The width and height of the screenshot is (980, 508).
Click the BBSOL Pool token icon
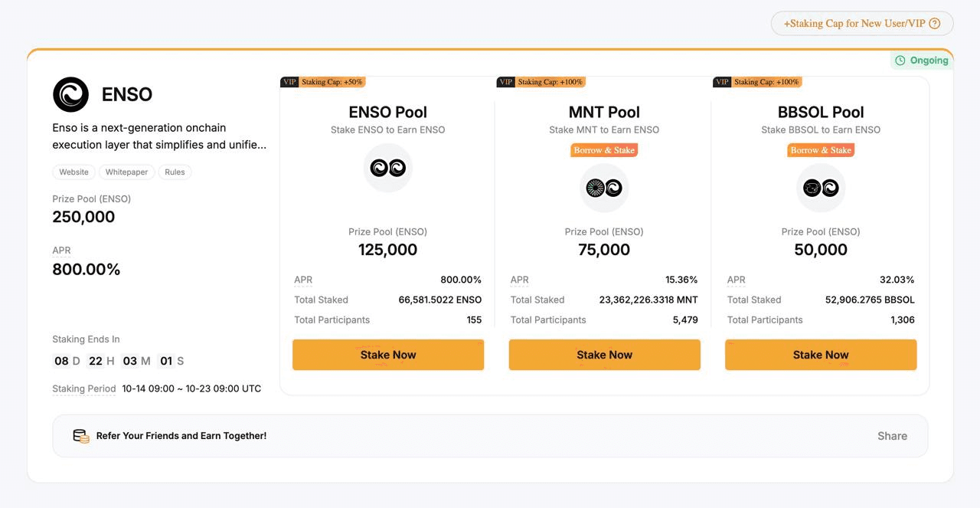pyautogui.click(x=820, y=188)
